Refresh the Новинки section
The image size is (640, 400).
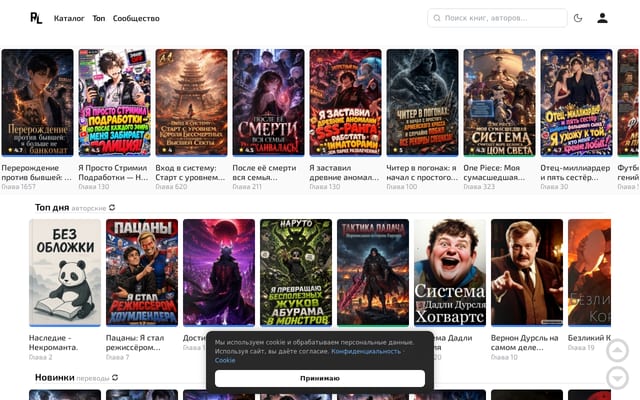pos(115,378)
